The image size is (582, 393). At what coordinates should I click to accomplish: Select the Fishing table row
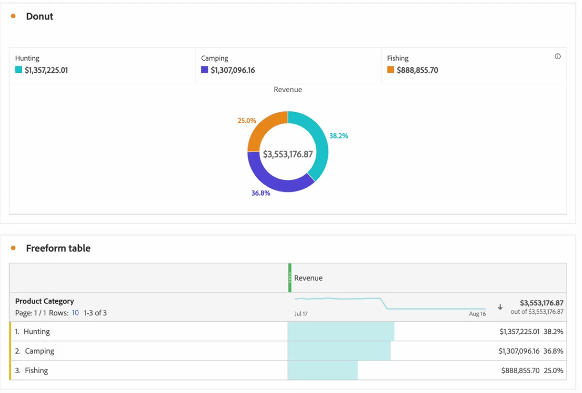pyautogui.click(x=288, y=370)
